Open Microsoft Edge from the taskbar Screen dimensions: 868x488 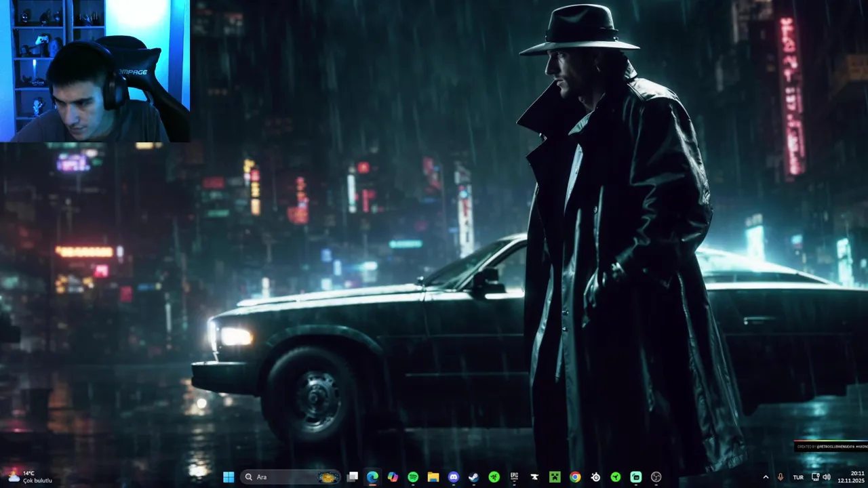pos(372,477)
